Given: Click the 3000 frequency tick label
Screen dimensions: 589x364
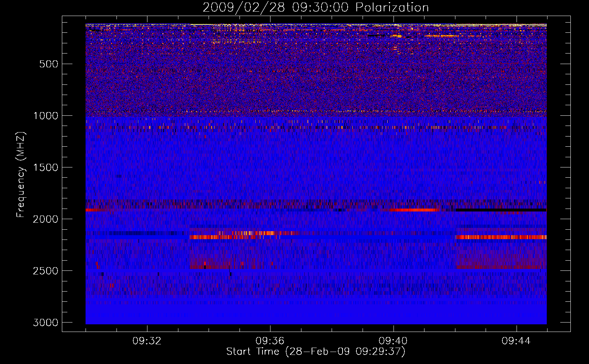Looking at the screenshot, I should pos(46,323).
